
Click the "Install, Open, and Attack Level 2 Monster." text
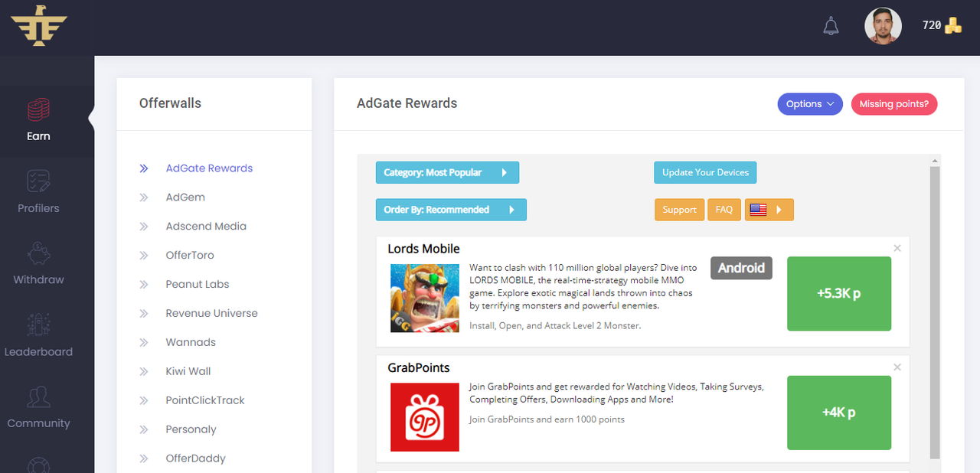(555, 325)
